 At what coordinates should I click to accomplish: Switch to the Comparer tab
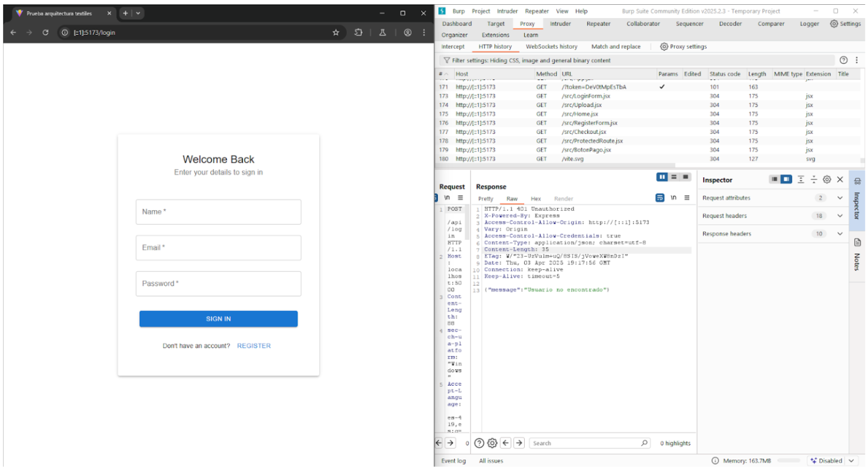coord(771,23)
